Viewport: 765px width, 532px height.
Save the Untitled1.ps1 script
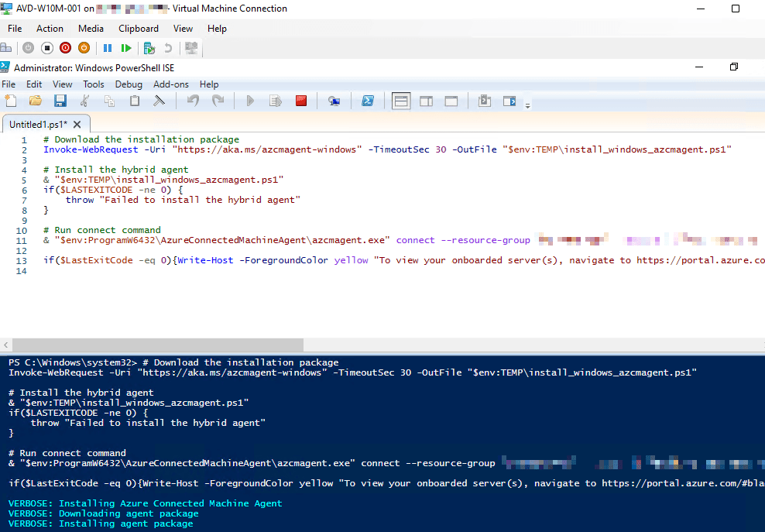click(60, 101)
